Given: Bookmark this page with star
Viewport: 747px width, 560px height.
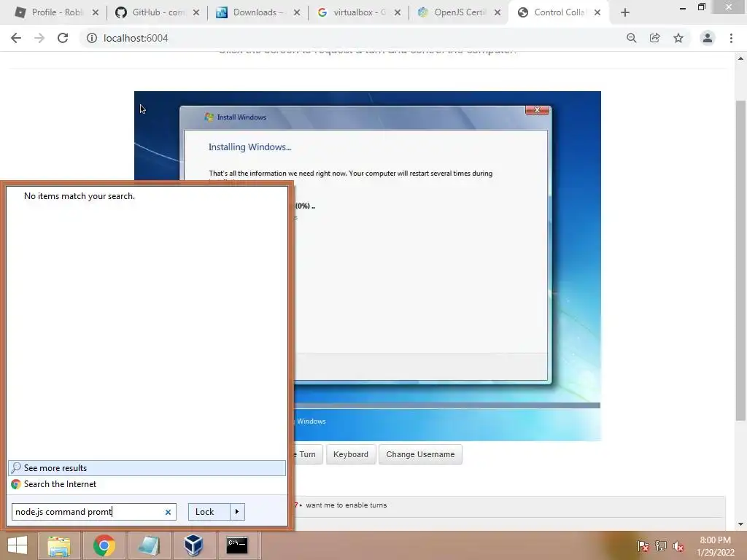Looking at the screenshot, I should (678, 38).
